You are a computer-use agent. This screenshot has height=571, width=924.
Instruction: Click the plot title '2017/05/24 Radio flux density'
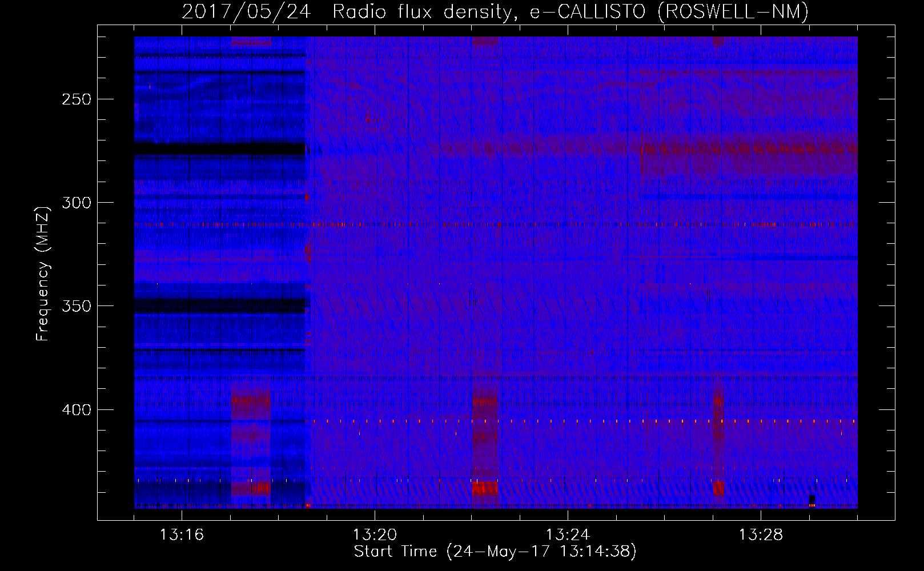[x=495, y=12]
